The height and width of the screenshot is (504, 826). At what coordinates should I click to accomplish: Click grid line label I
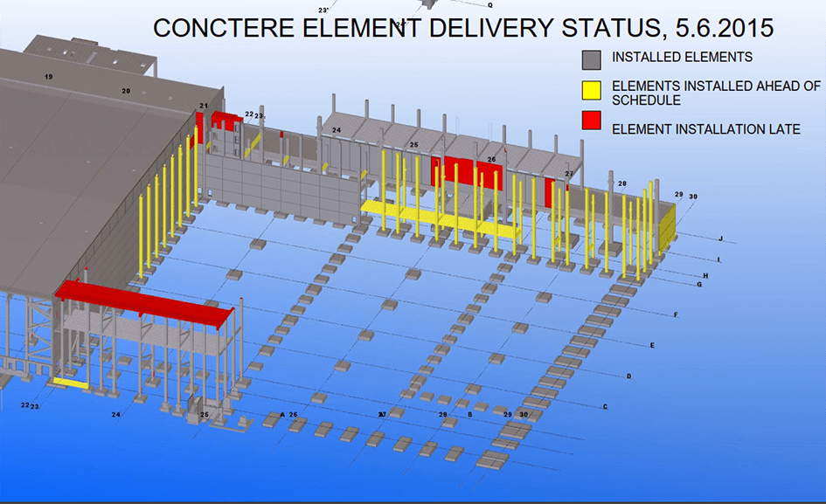[x=718, y=259]
